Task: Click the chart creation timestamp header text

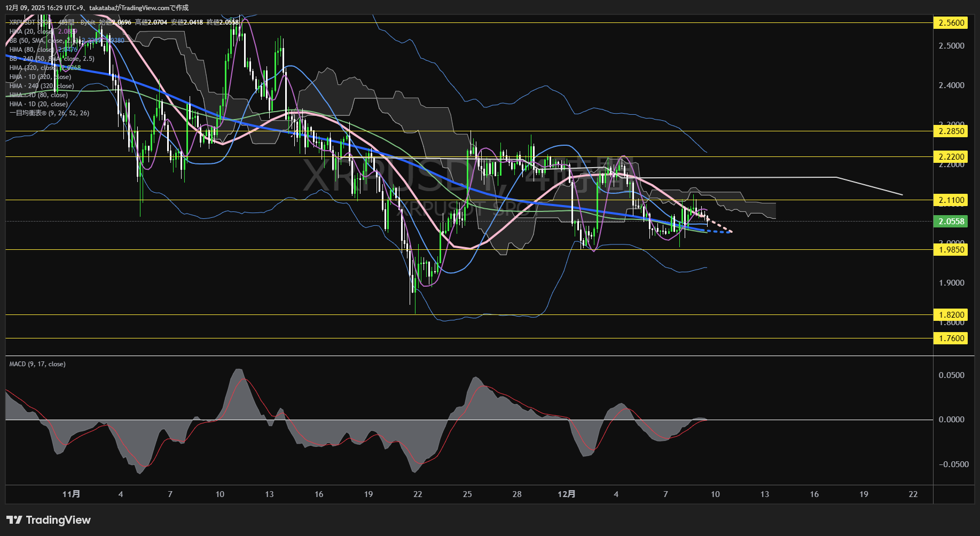Action: (97, 7)
